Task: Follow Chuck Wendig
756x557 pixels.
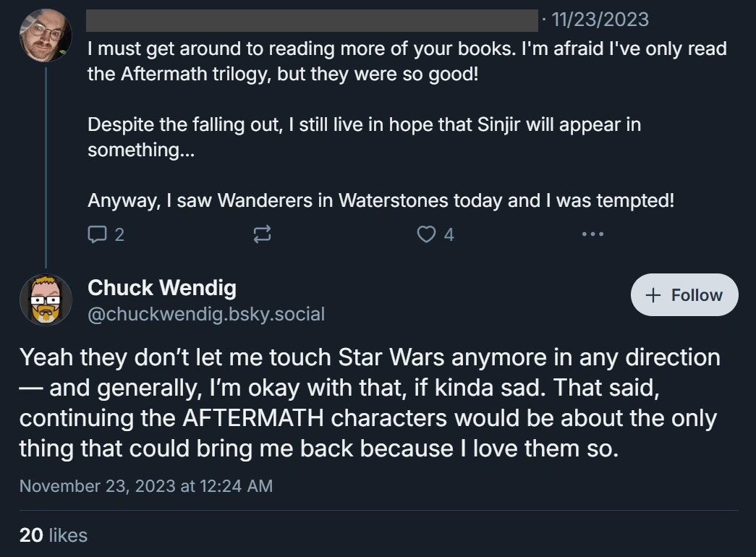Action: (684, 295)
